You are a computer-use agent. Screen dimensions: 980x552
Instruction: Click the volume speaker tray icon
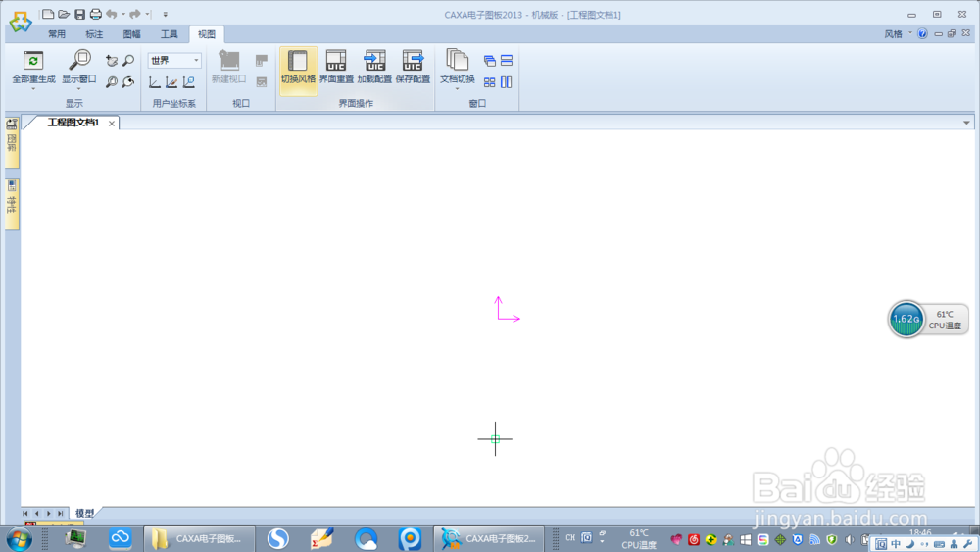click(849, 539)
